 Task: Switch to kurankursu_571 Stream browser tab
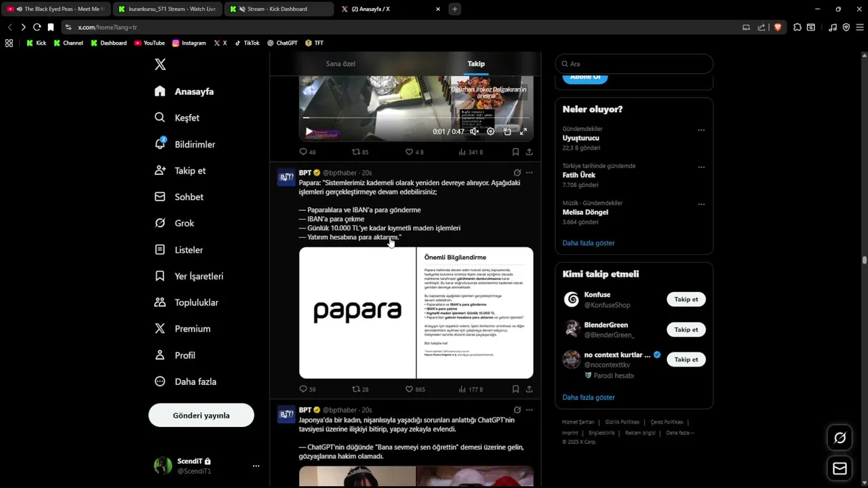point(166,9)
